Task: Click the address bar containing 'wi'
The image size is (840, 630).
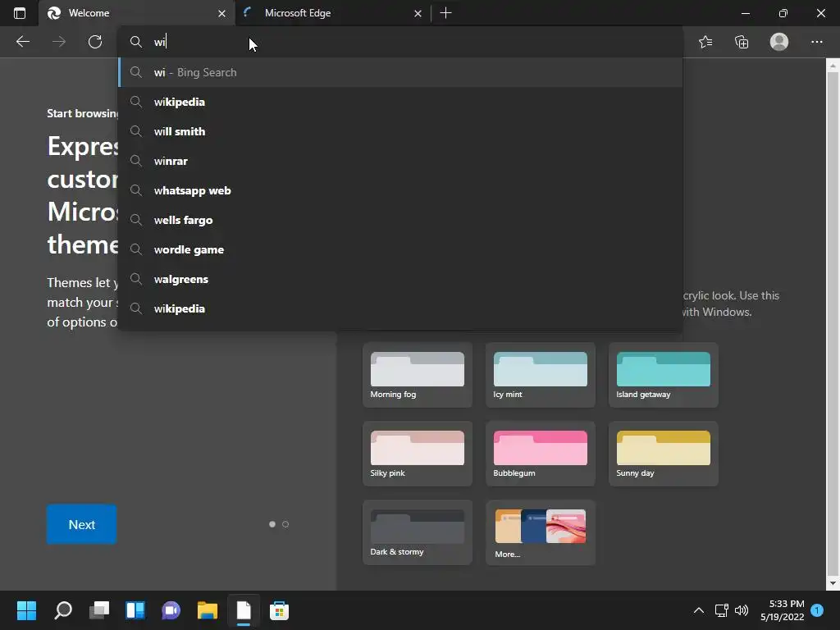Action: tap(400, 42)
